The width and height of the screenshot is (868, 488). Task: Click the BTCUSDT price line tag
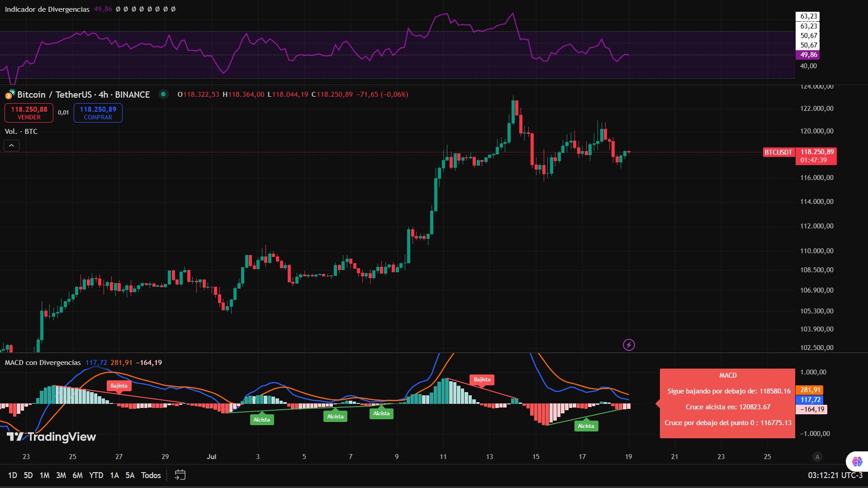tap(778, 152)
